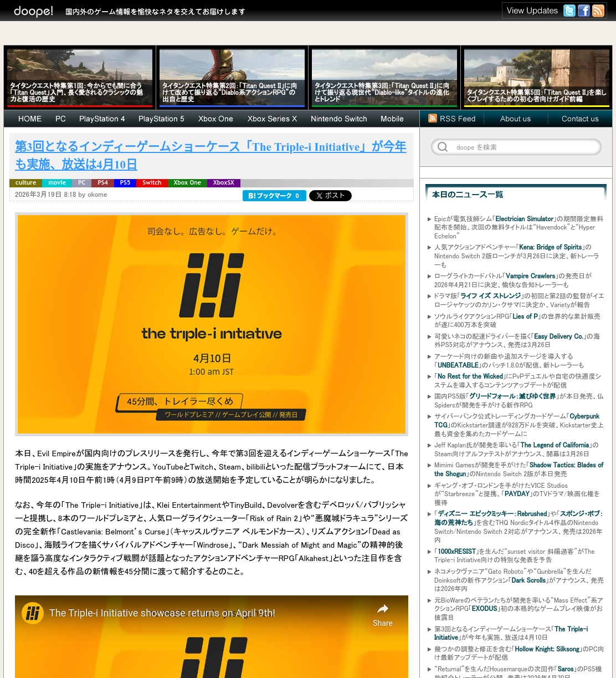Click the YouTube channel avatar icon
616x678 pixels.
tap(33, 613)
